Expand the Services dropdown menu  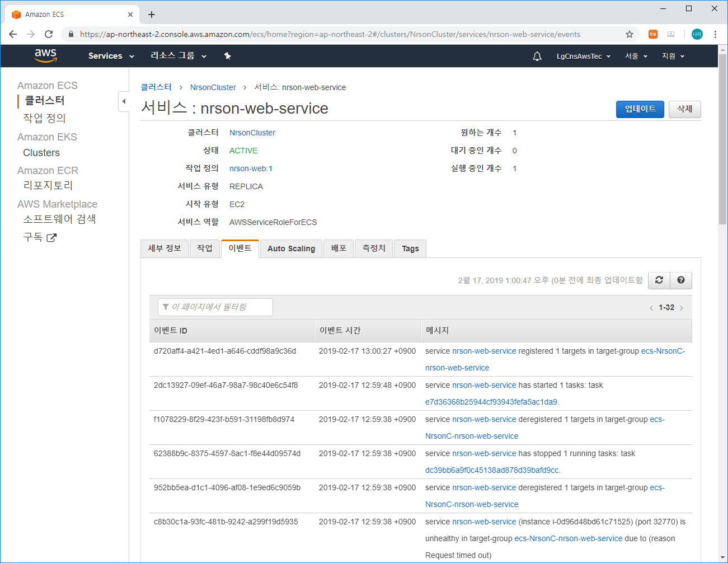[111, 56]
